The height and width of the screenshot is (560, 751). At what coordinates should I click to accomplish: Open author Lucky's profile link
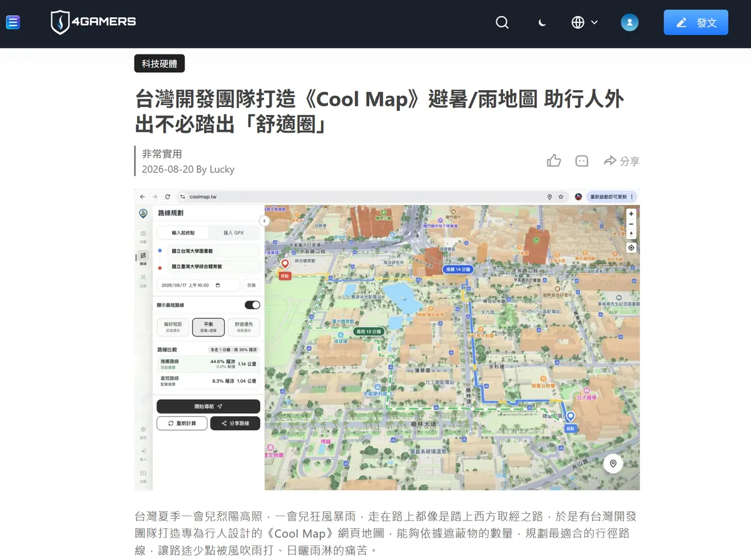[222, 169]
